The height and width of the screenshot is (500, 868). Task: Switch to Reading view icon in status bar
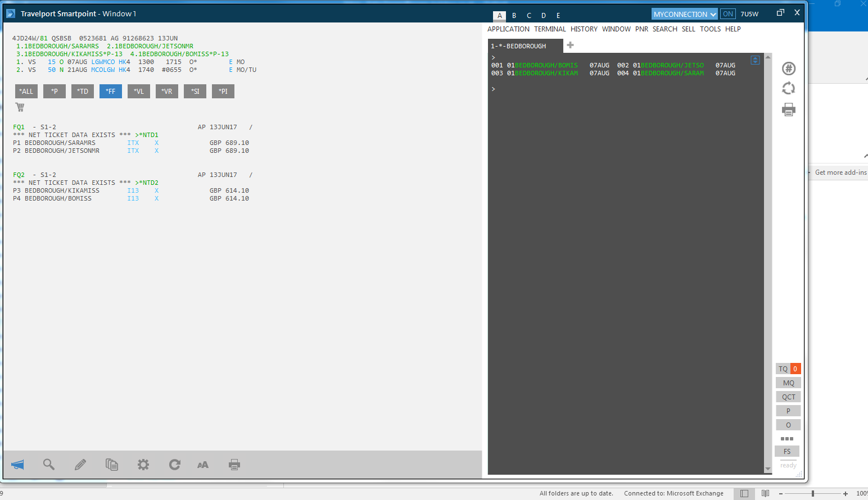click(765, 493)
